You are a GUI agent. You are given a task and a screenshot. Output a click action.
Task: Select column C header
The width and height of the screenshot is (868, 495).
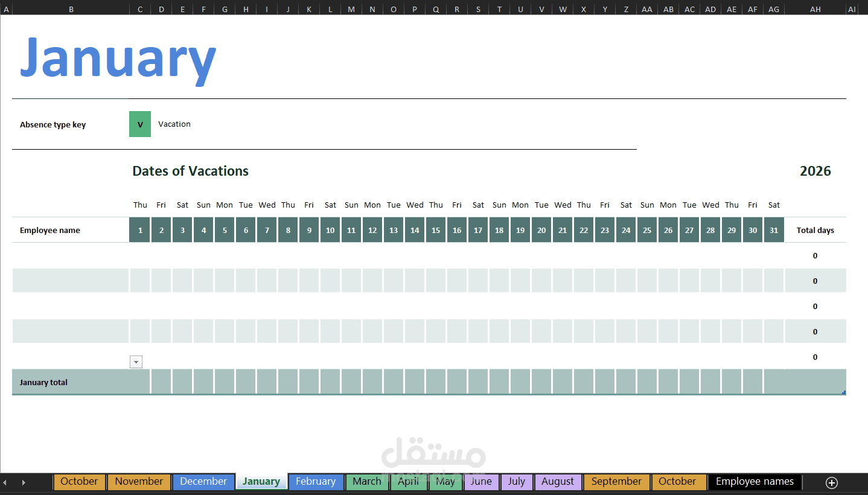point(140,9)
